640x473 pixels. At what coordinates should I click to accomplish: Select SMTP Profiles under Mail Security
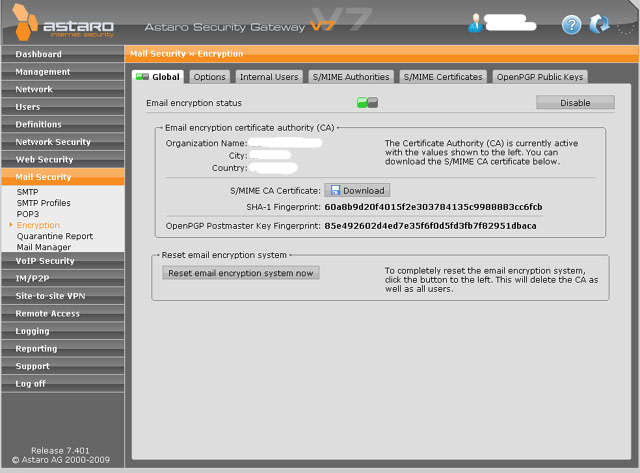coord(44,203)
